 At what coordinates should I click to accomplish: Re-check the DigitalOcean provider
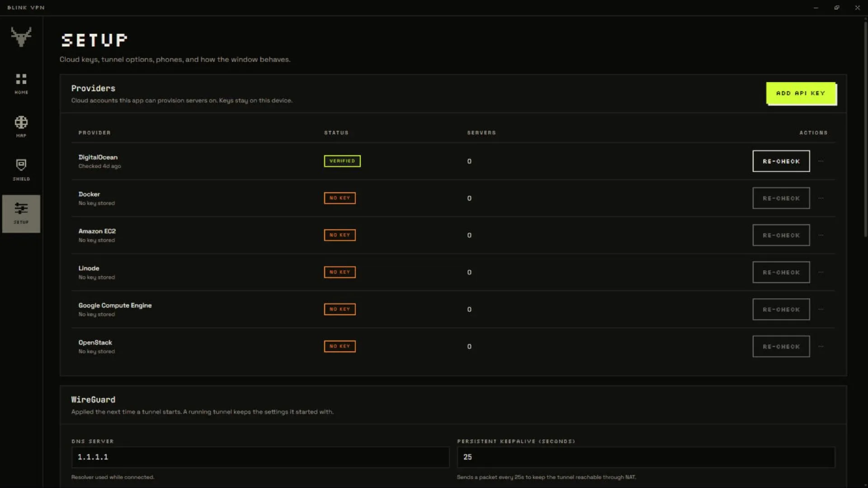(781, 161)
